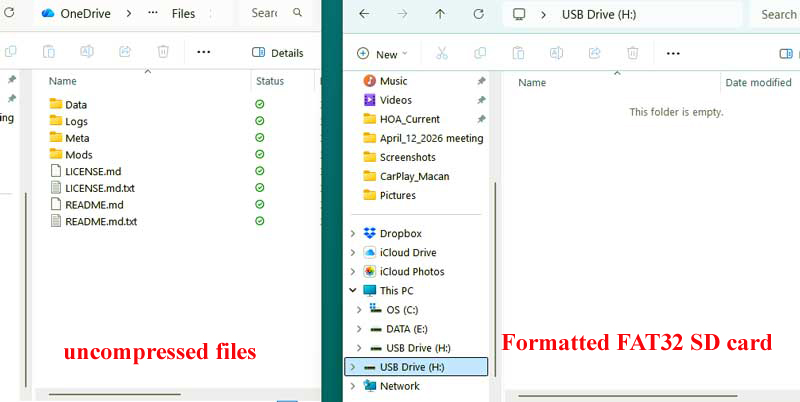Collapse the This PC tree node
Image resolution: width=800 pixels, height=402 pixels.
(x=352, y=291)
